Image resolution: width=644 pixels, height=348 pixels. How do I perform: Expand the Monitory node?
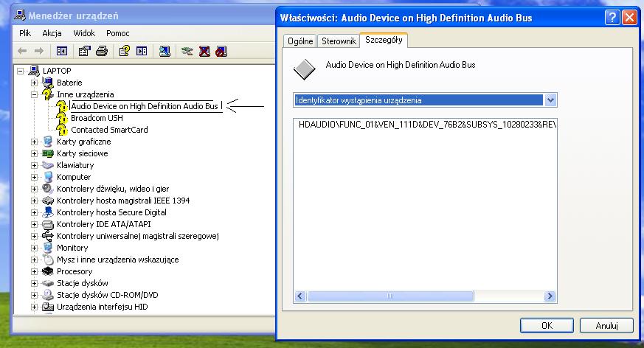(35, 248)
